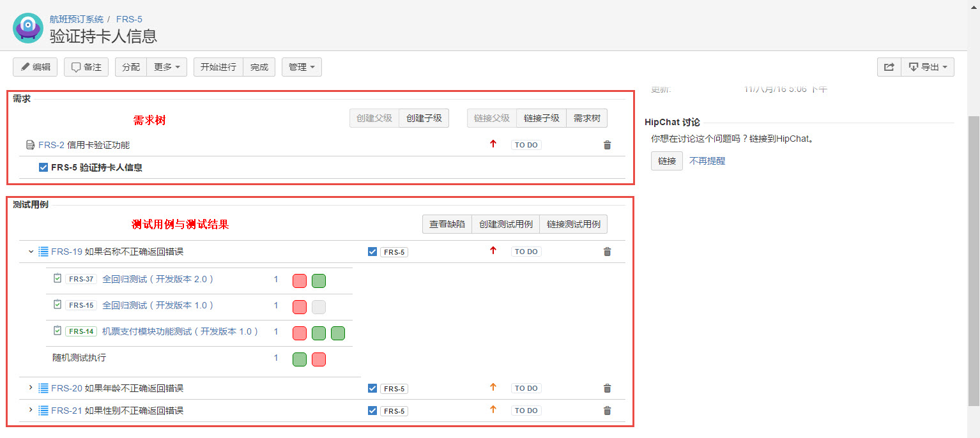This screenshot has width=980, height=438.
Task: Open 机票支付模块功能测试 test plan link
Action: click(181, 331)
